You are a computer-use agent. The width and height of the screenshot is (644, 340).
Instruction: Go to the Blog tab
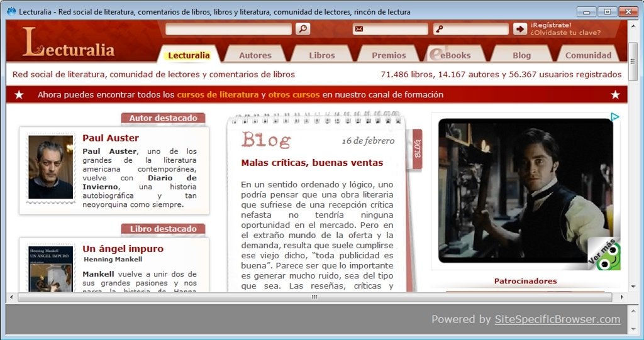(521, 55)
